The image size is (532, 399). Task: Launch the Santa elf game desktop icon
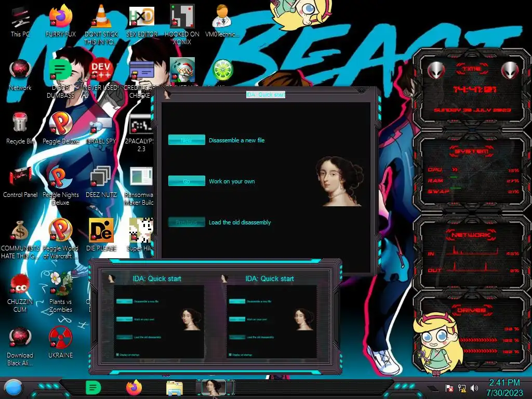pyautogui.click(x=182, y=69)
